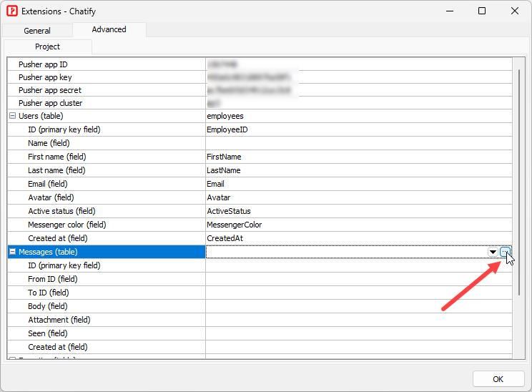The height and width of the screenshot is (392, 532).
Task: Click the To ID (field) value cell
Action: (x=359, y=293)
